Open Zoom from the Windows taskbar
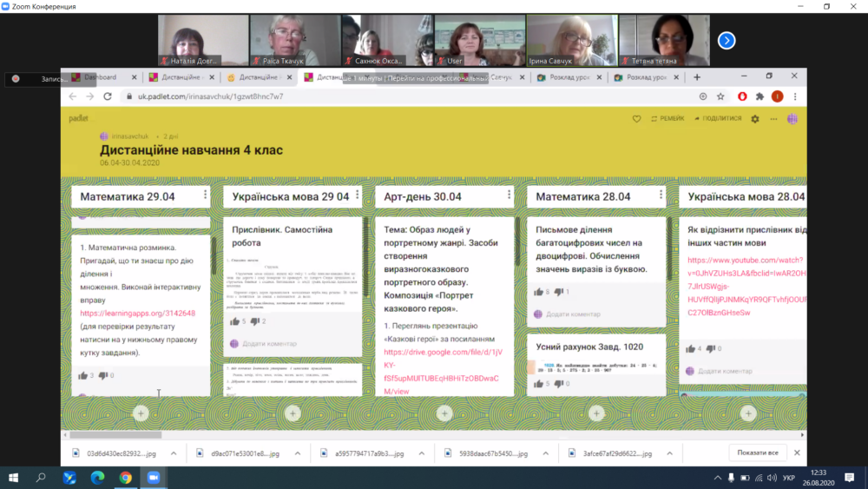 [154, 478]
